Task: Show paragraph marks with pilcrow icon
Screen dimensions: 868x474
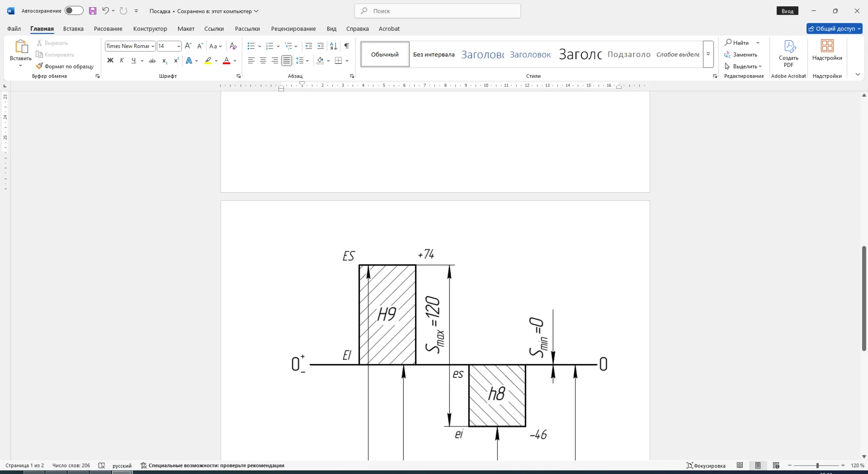Action: pos(347,46)
